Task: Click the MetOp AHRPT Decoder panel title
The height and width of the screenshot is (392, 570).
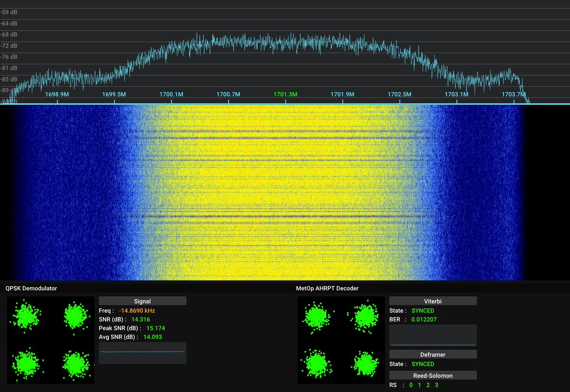Action: pos(327,288)
